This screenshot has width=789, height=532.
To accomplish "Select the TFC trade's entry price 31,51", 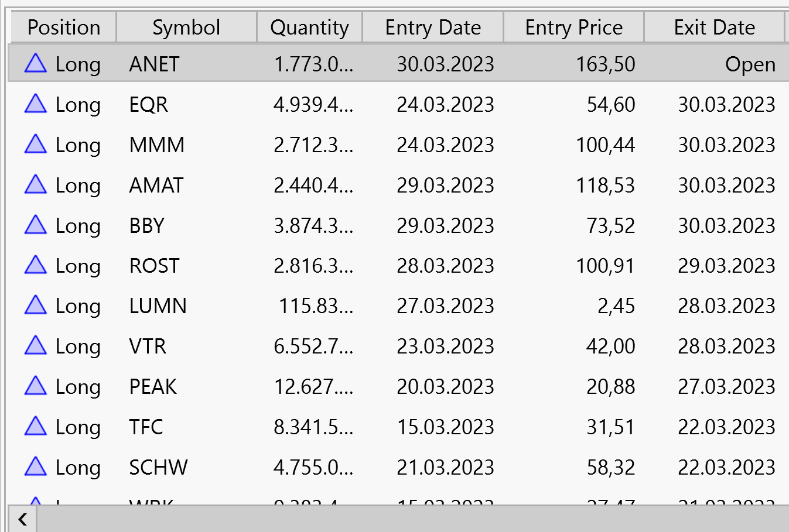I will (610, 427).
